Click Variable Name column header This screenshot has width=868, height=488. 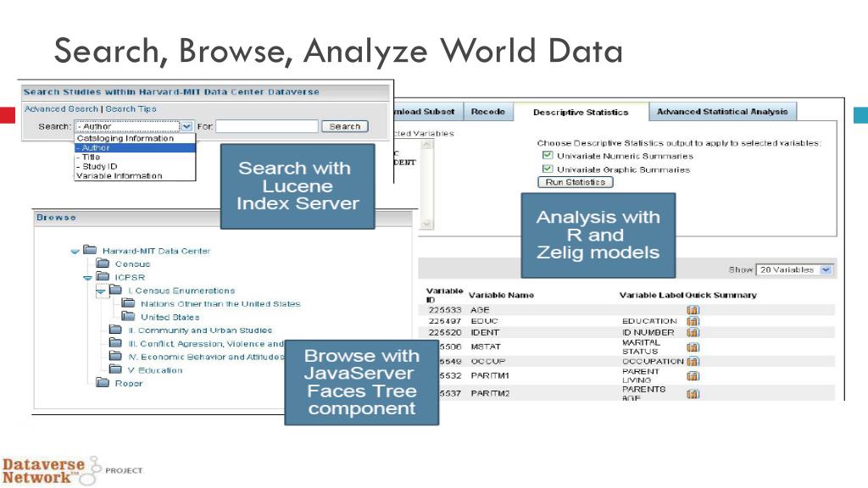tap(501, 295)
